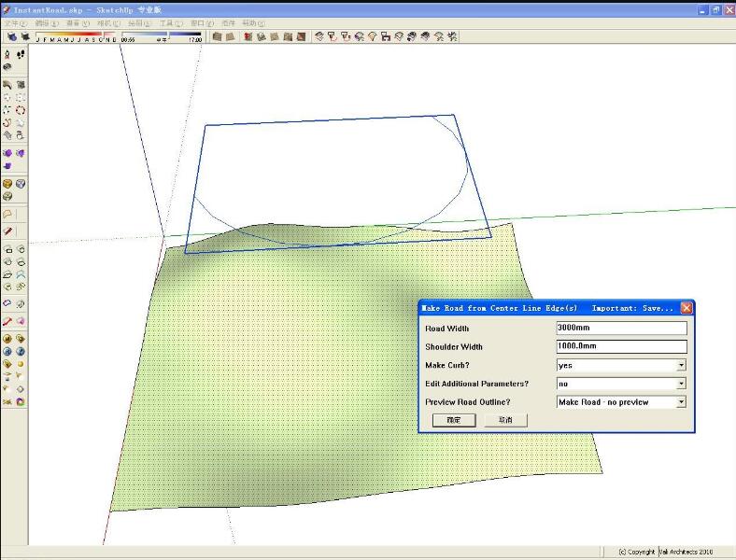This screenshot has width=736, height=560.
Task: Open the 工具 (Tools) menu
Action: [170, 22]
